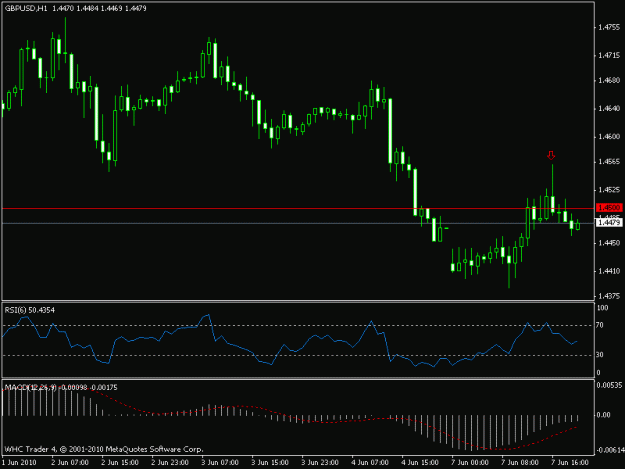Click the 1.4375 price axis label
625x469 pixels.
point(609,296)
